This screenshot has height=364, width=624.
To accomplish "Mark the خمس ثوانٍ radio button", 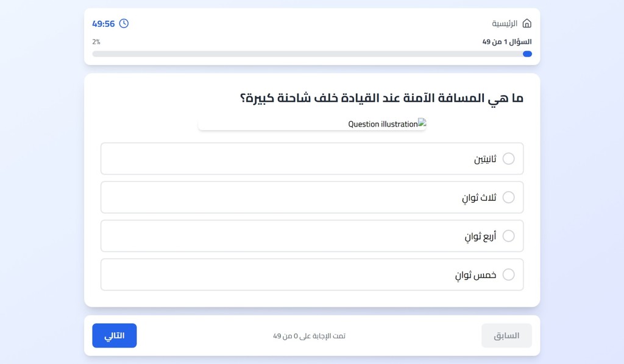I will [509, 275].
